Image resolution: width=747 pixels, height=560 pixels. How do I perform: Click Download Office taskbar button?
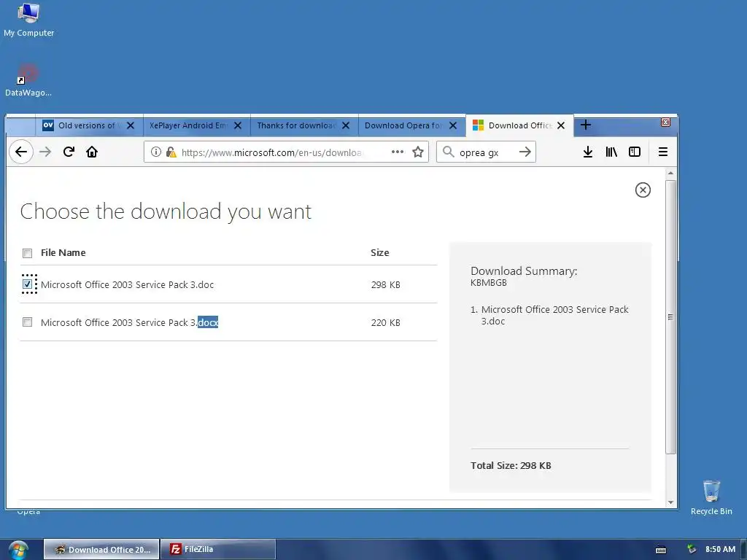[102, 550]
